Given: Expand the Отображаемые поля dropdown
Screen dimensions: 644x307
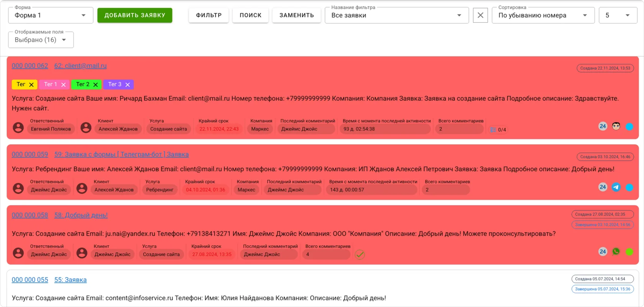Looking at the screenshot, I should (x=41, y=40).
